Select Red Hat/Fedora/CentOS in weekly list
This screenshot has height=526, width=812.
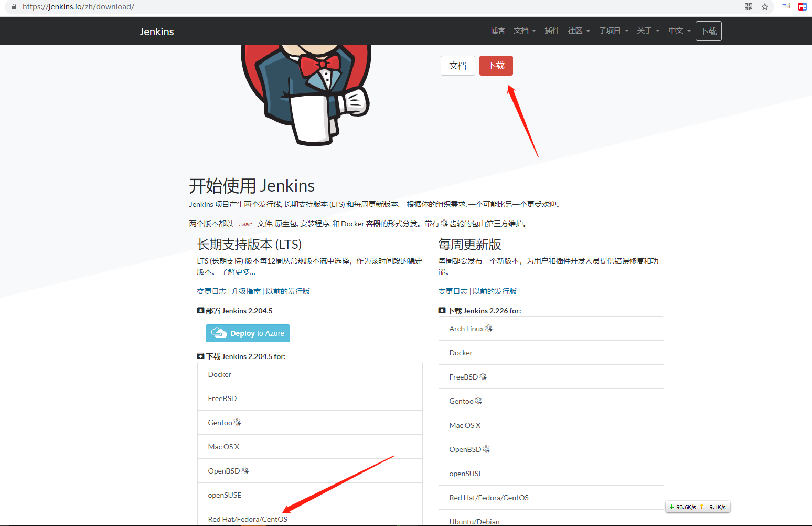[551, 498]
